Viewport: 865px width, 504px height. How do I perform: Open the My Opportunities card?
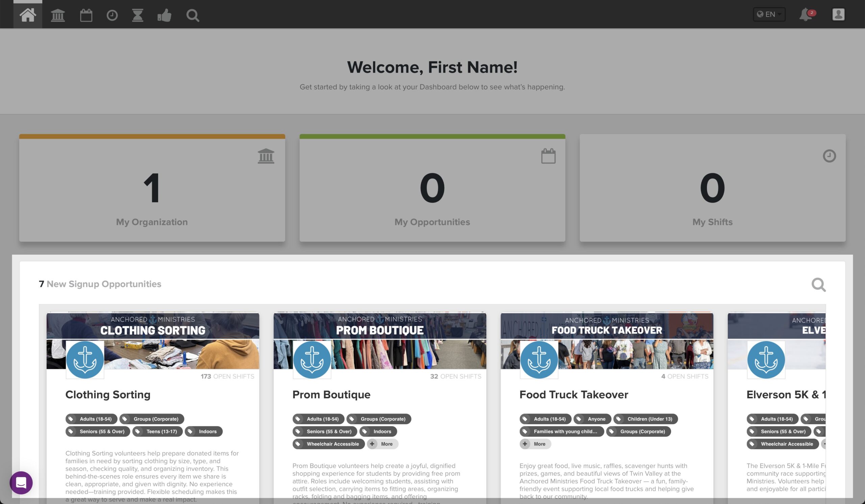pos(432,188)
